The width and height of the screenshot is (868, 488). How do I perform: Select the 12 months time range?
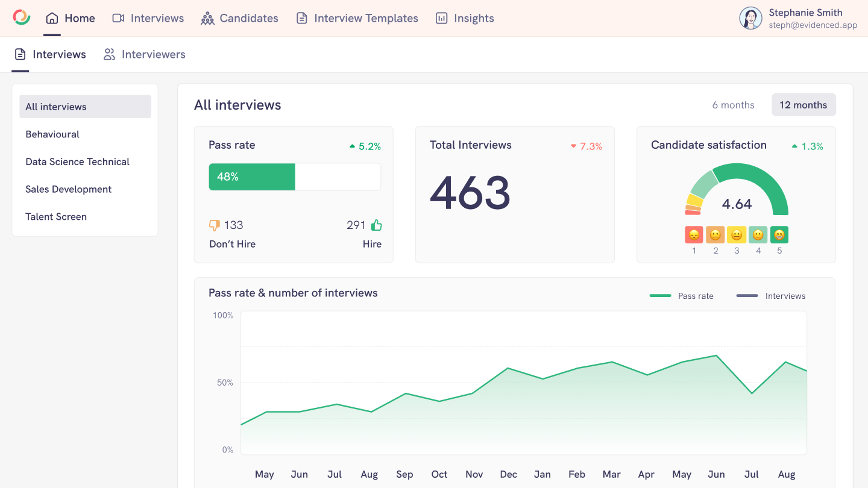(x=803, y=105)
